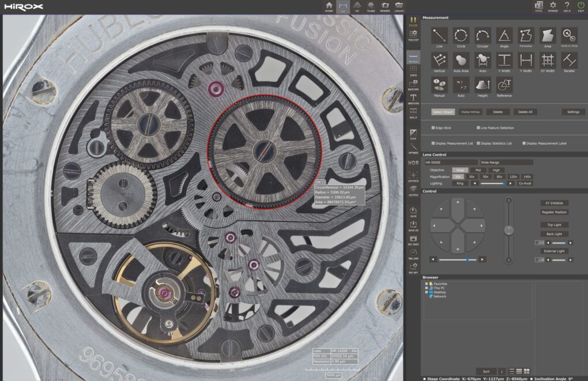Check Line Feature Detection
Viewport: 588px width, 381px height.
(478, 127)
